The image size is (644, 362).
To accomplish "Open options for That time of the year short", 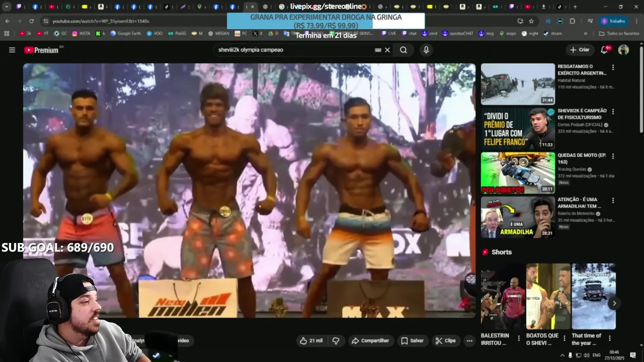I will point(610,338).
